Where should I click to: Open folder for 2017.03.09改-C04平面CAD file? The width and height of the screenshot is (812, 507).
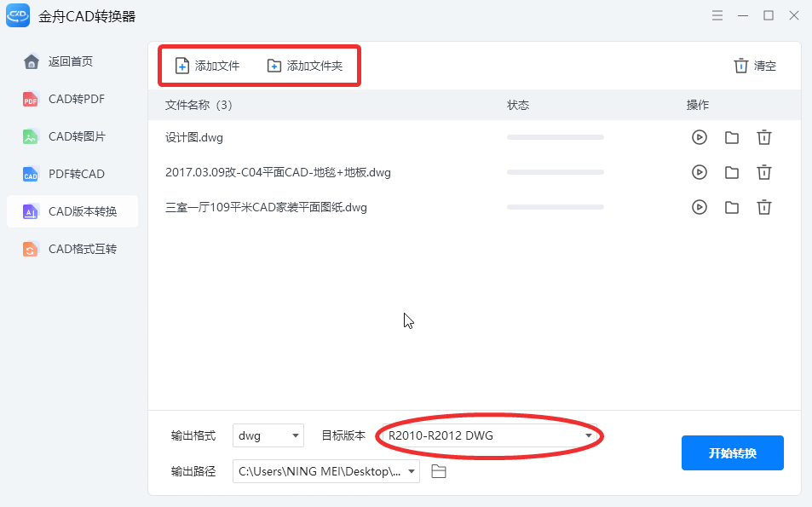click(732, 172)
